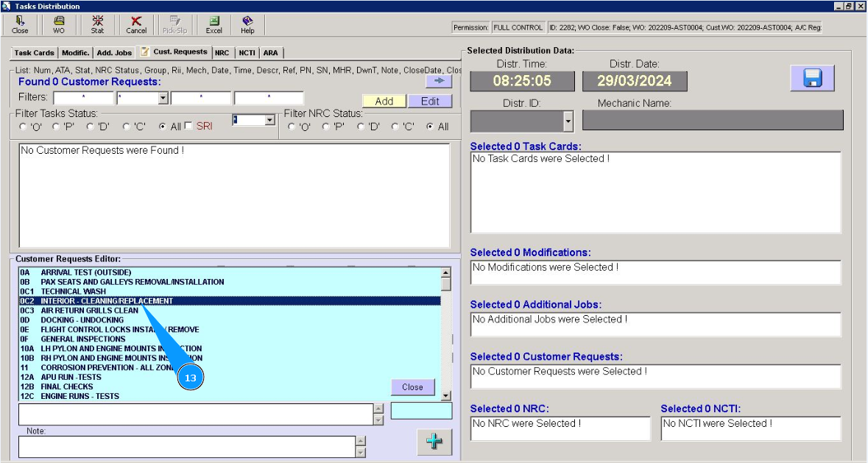Click the Stat toolbar icon
The height and width of the screenshot is (463, 868).
tap(97, 25)
